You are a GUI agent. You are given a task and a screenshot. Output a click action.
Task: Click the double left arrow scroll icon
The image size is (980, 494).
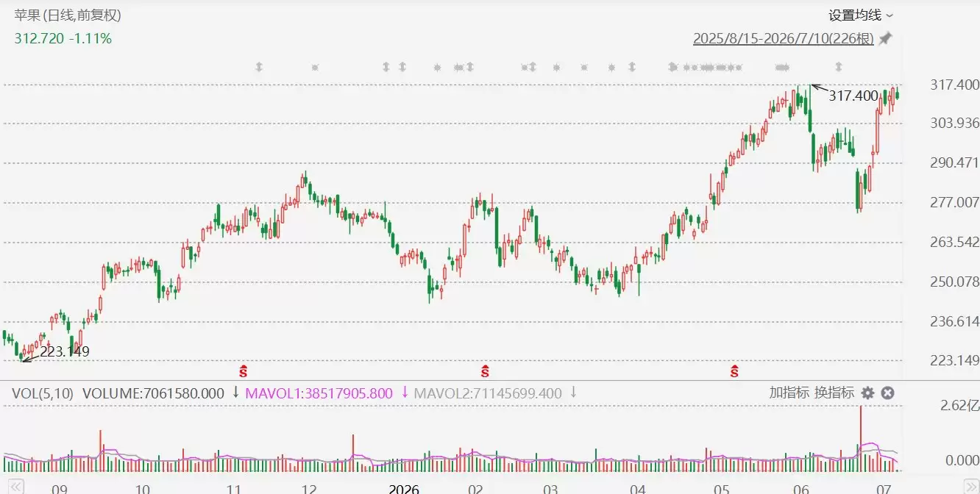point(16,486)
